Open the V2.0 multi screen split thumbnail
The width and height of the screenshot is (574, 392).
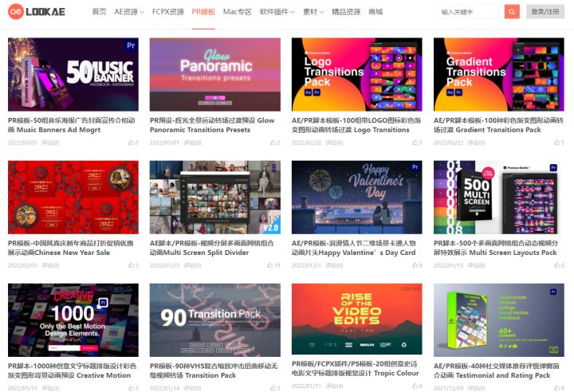(x=215, y=198)
